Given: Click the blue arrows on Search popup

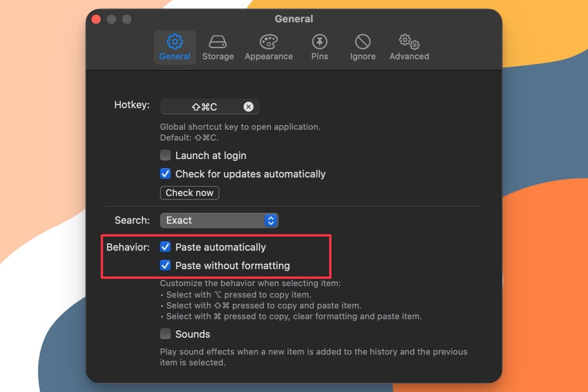Looking at the screenshot, I should (x=271, y=220).
